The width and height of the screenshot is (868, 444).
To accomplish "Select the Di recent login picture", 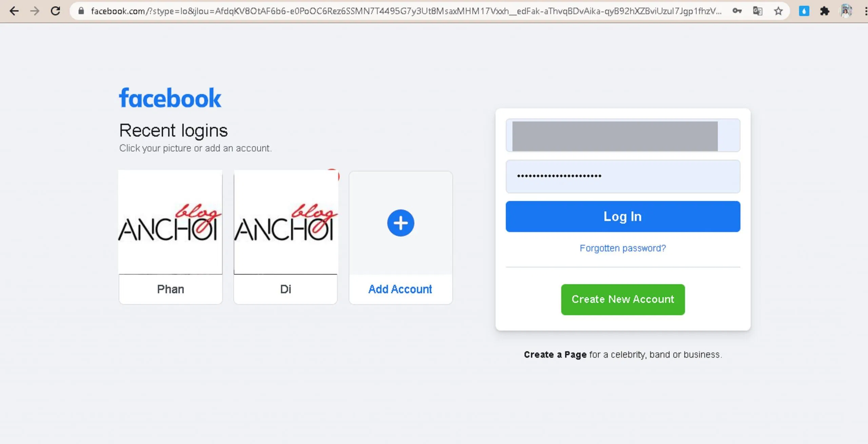I will pos(286,222).
